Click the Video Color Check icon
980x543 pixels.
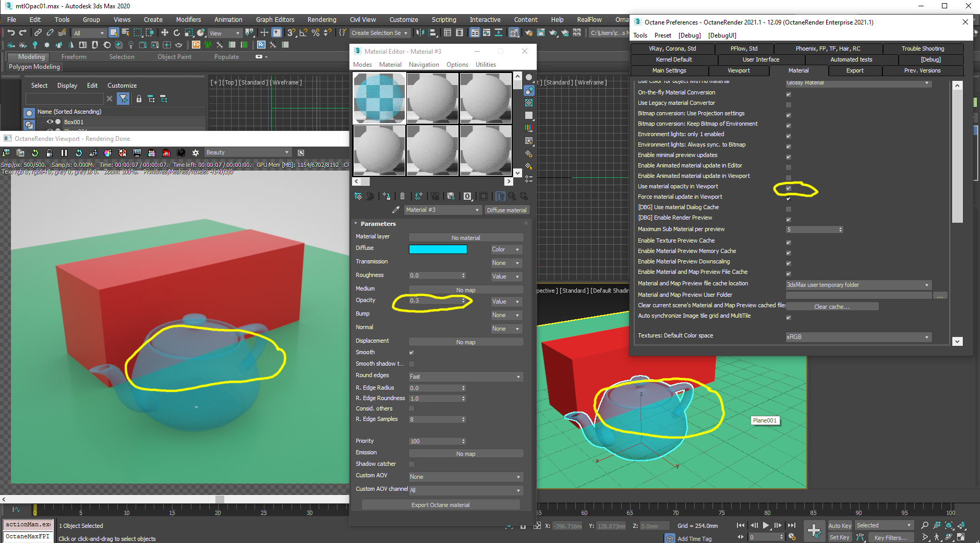(x=529, y=128)
